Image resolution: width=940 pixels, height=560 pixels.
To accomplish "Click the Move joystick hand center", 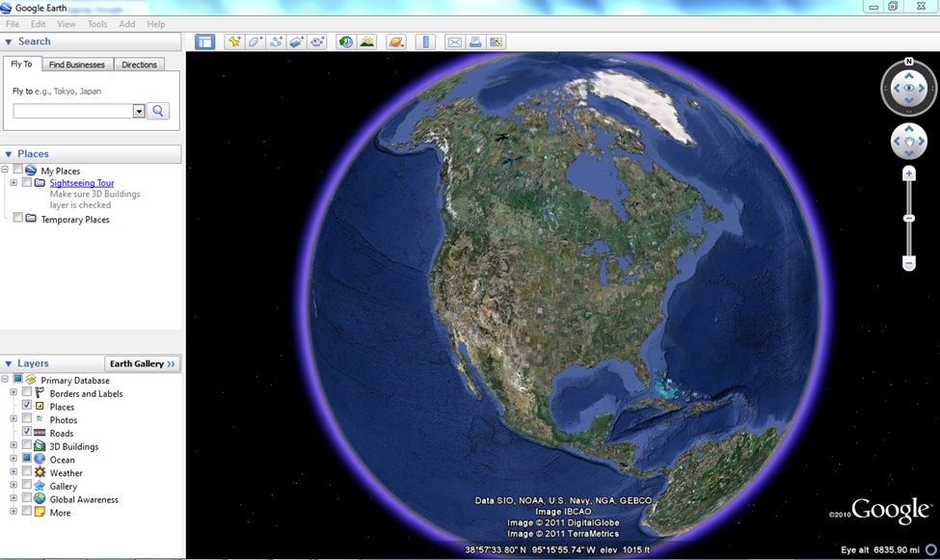I will click(x=909, y=142).
